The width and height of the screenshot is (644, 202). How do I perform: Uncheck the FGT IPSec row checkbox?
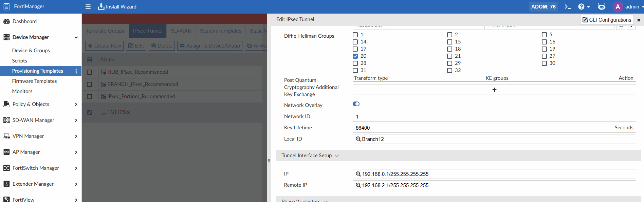pyautogui.click(x=90, y=112)
